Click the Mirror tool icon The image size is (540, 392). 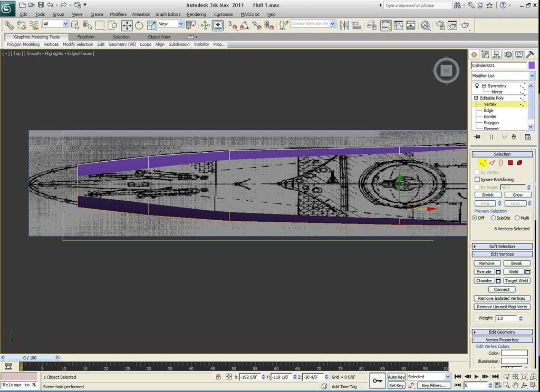point(344,25)
